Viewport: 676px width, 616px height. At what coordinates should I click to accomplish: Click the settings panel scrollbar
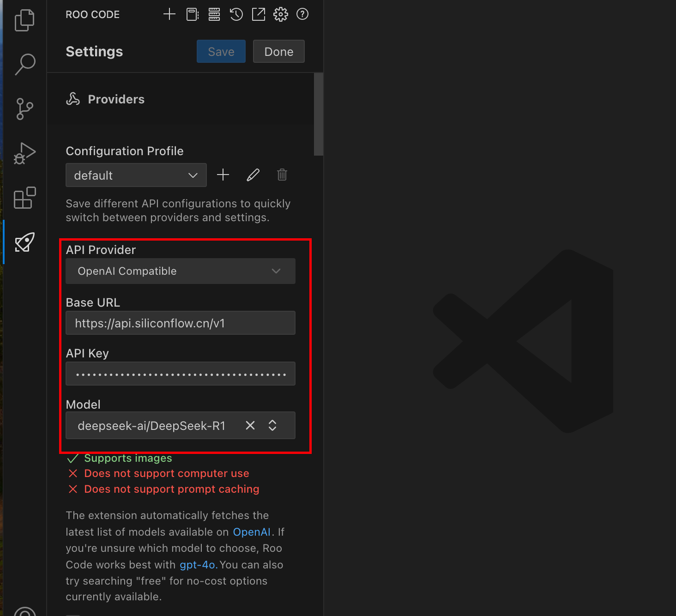(318, 114)
